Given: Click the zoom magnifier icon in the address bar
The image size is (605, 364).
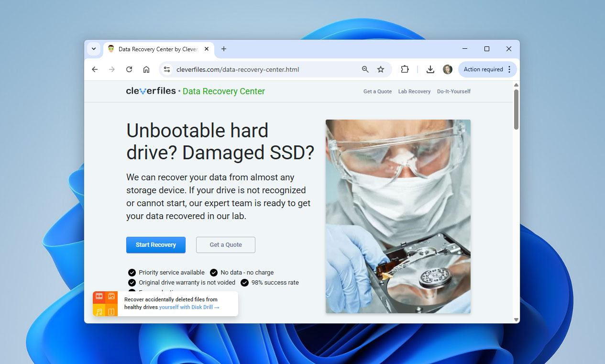Looking at the screenshot, I should (x=365, y=69).
